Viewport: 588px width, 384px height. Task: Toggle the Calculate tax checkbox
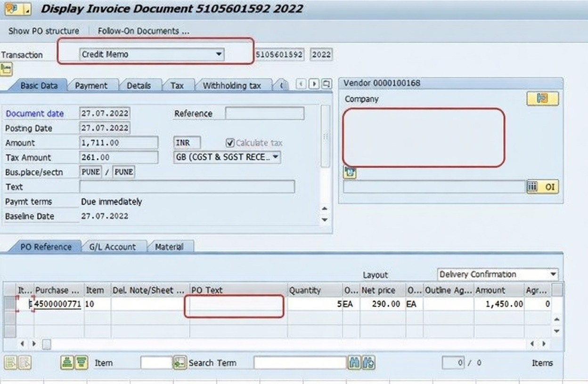point(230,143)
